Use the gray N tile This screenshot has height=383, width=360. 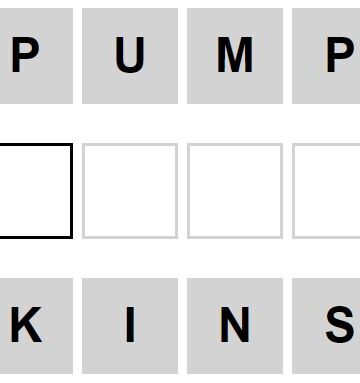235,326
